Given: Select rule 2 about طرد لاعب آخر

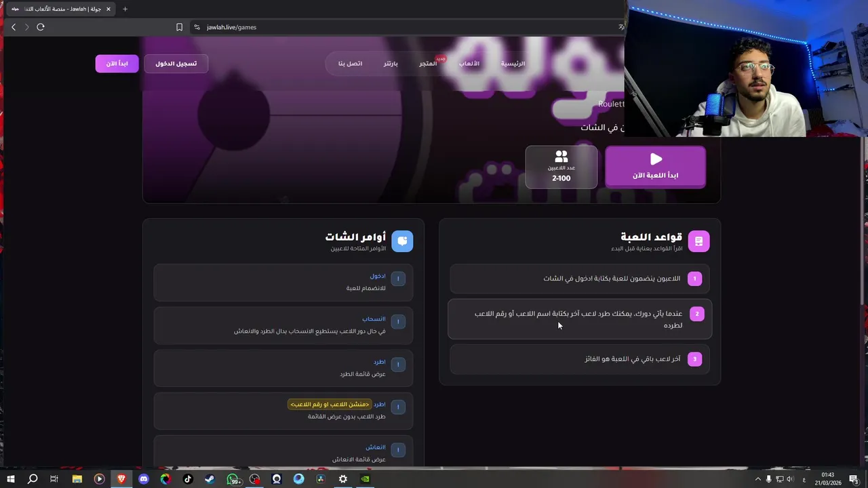Looking at the screenshot, I should click(x=580, y=319).
